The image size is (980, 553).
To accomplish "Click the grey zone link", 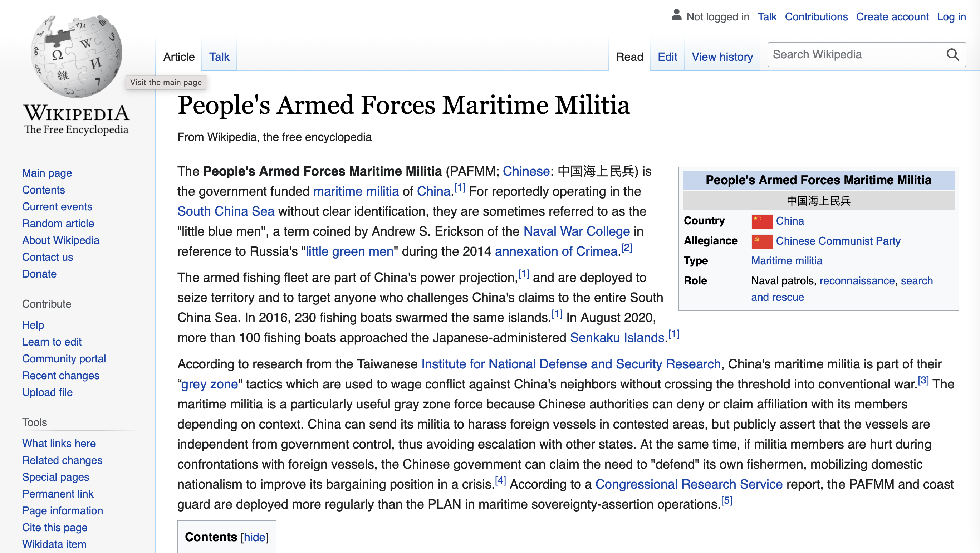I will 210,384.
